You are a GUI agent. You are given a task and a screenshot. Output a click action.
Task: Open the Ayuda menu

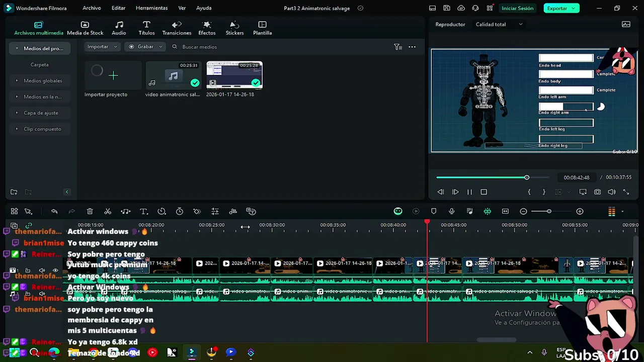click(x=204, y=8)
